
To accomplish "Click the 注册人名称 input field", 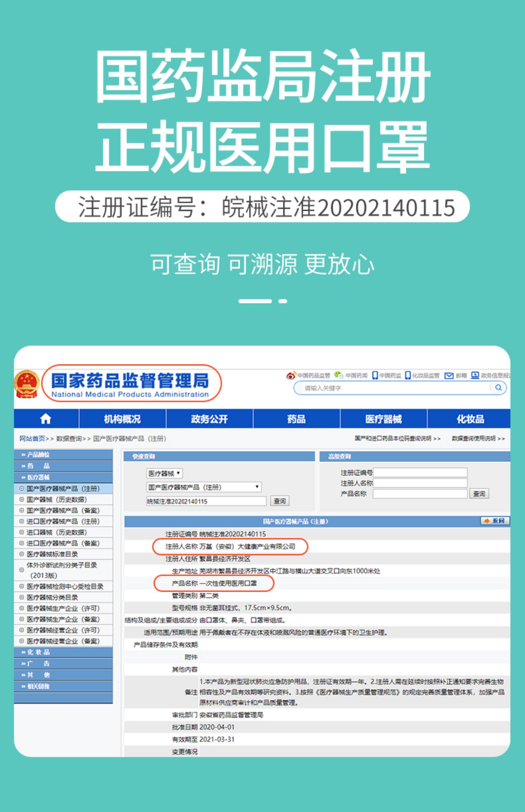I will pos(420,483).
